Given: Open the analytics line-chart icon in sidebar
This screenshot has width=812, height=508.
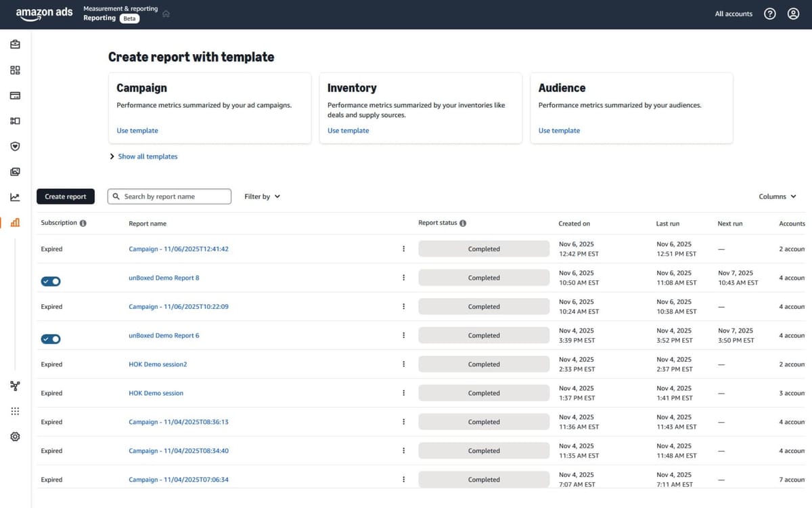Looking at the screenshot, I should [x=15, y=196].
